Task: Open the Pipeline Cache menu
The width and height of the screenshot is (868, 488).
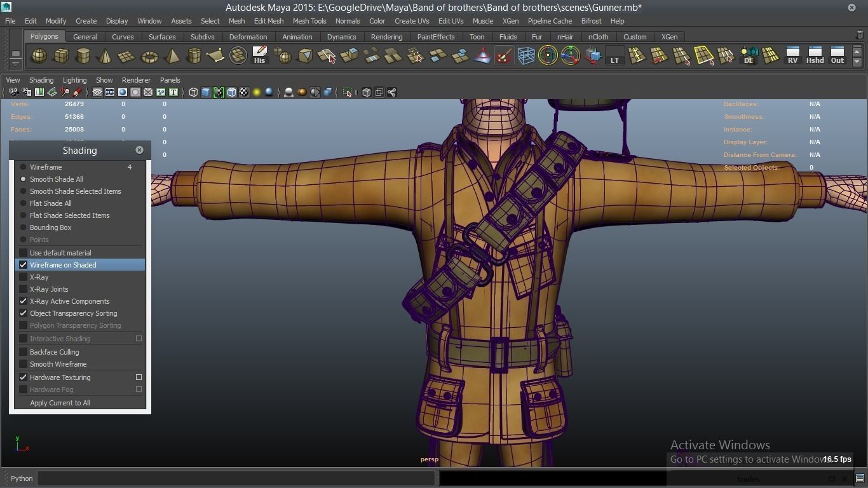Action: point(550,21)
